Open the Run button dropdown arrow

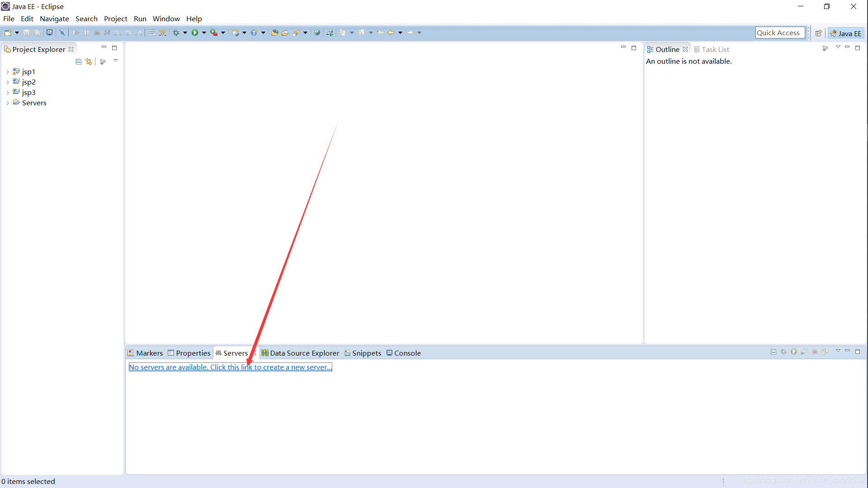(204, 33)
